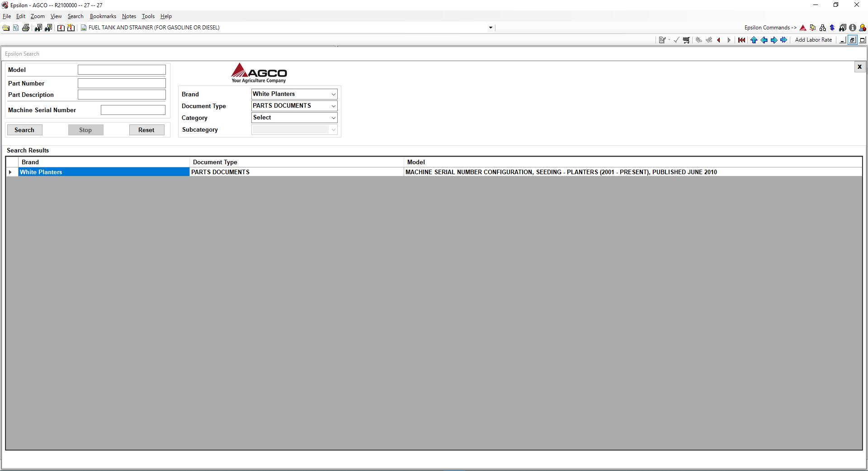Image resolution: width=868 pixels, height=471 pixels.
Task: Click the open book bookmark icon
Action: pyautogui.click(x=61, y=28)
